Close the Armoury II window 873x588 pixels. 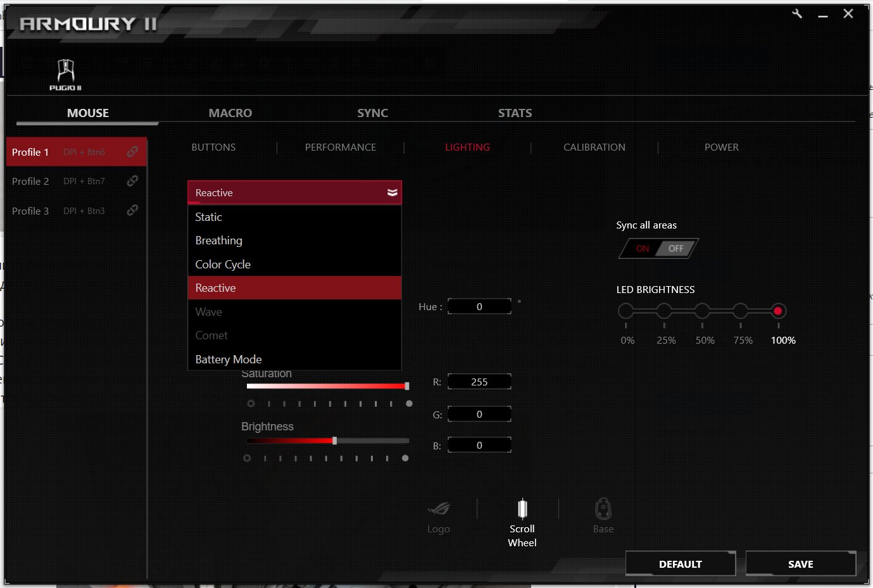click(x=848, y=13)
